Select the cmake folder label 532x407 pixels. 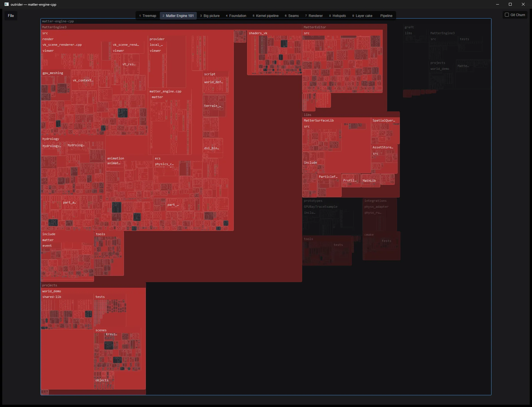[x=369, y=235]
